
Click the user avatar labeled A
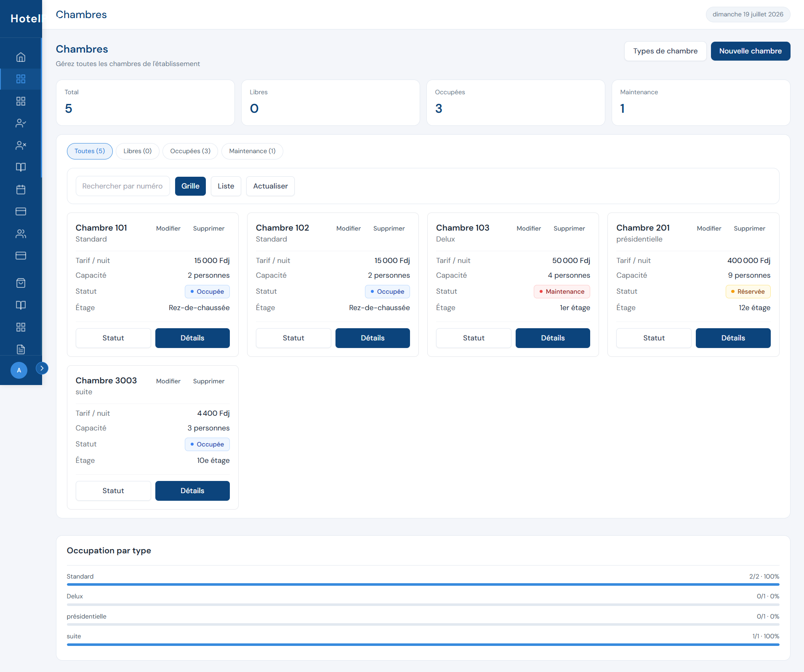point(19,370)
